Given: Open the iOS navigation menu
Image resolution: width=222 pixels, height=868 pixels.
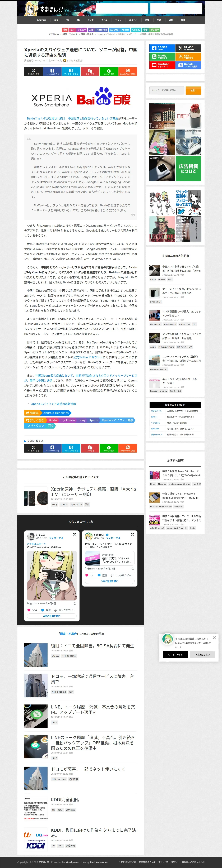Looking at the screenshot, I should (56, 20).
